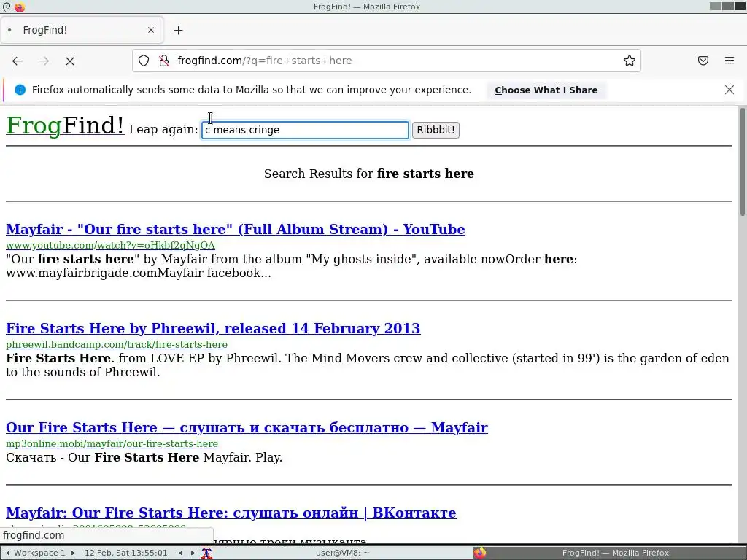Viewport: 747px width, 560px height.
Task: Focus the Leap again search field
Action: [306, 130]
